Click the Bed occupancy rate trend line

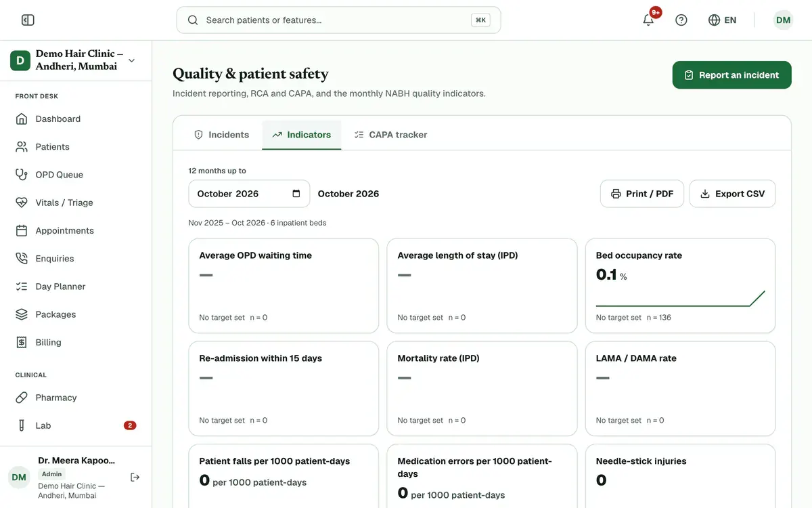pyautogui.click(x=680, y=299)
